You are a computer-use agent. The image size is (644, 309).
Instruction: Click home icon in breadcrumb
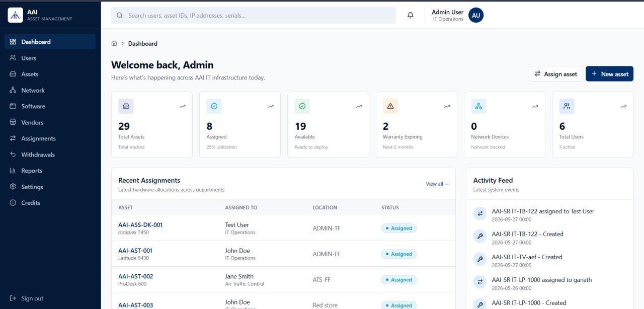(114, 44)
